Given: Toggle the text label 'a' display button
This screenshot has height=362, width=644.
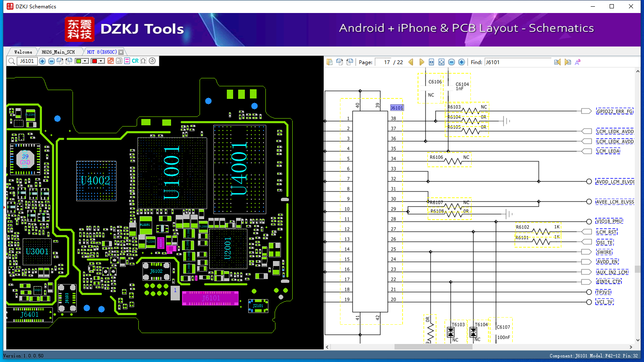Looking at the screenshot, I should (119, 61).
